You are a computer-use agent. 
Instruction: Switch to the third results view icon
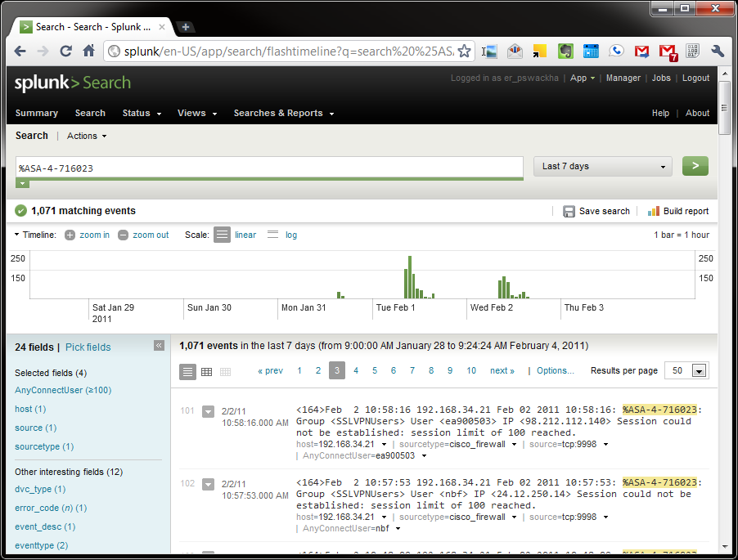pos(226,372)
